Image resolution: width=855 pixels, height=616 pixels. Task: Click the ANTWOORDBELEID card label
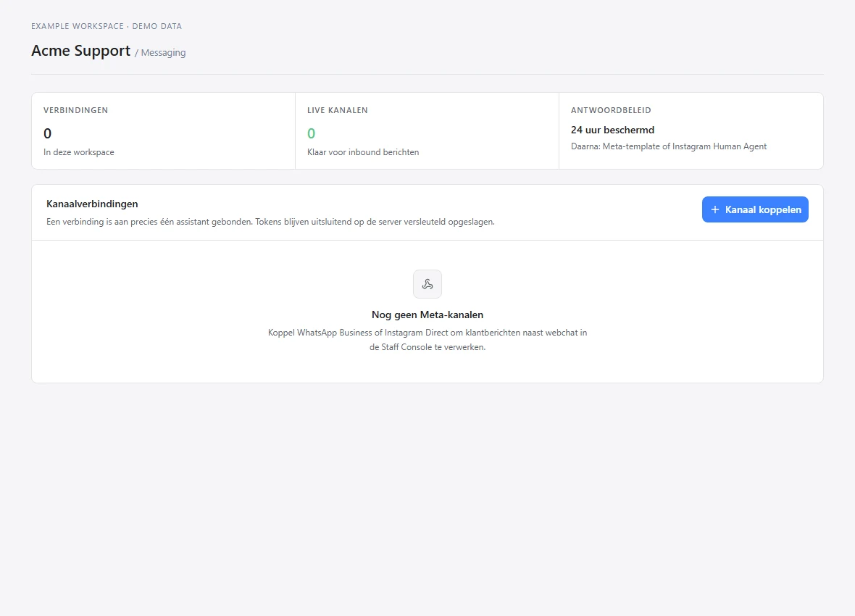(611, 110)
